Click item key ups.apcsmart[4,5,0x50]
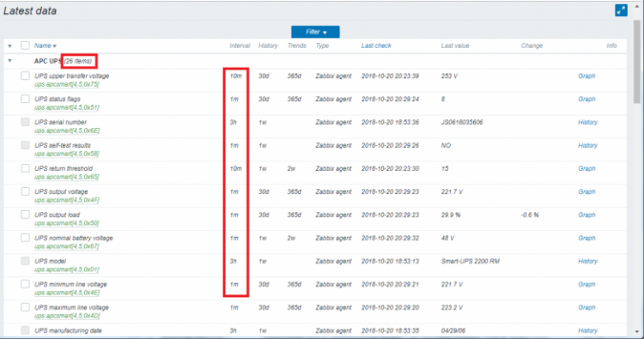Image resolution: width=644 pixels, height=339 pixels. tap(66, 223)
